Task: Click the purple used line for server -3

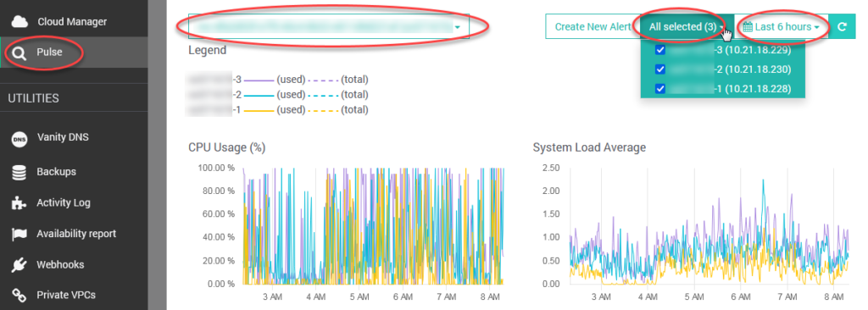Action: tap(259, 80)
